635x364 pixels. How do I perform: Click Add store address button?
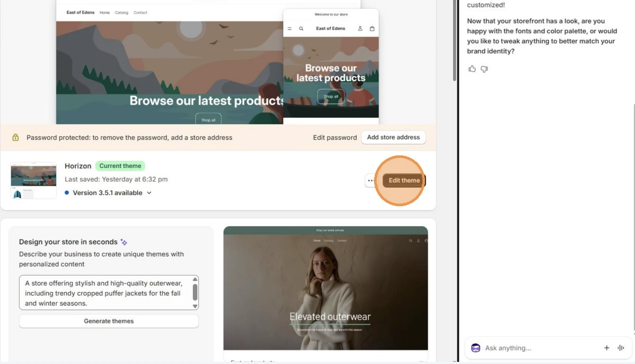click(393, 137)
